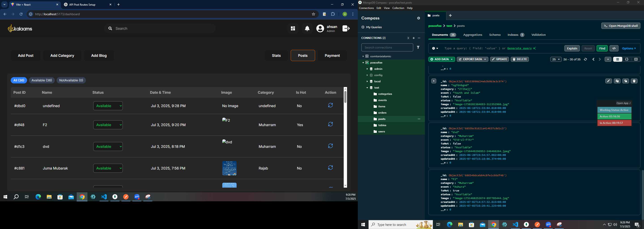This screenshot has height=229, width=644.
Task: Open connections filter funnel icon
Action: (x=418, y=47)
